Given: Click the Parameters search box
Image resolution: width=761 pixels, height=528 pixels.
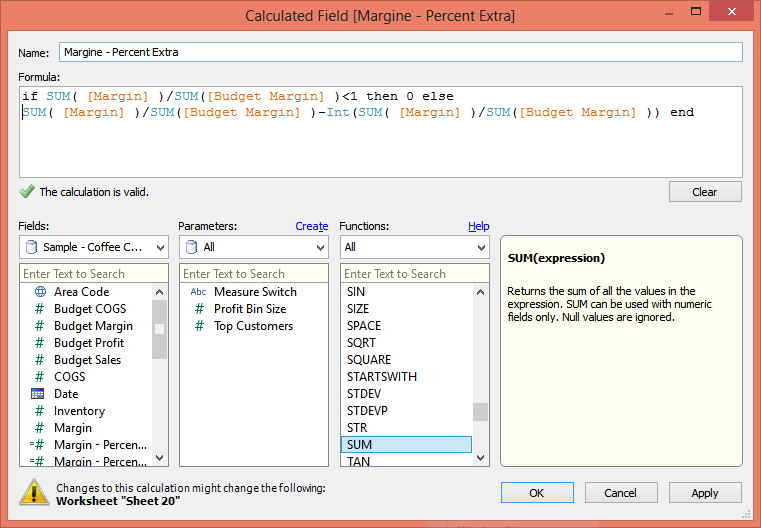Looking at the screenshot, I should click(x=254, y=274).
